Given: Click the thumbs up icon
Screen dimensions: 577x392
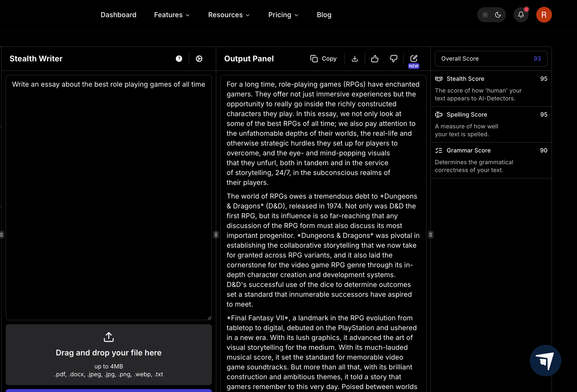Looking at the screenshot, I should pyautogui.click(x=374, y=59).
